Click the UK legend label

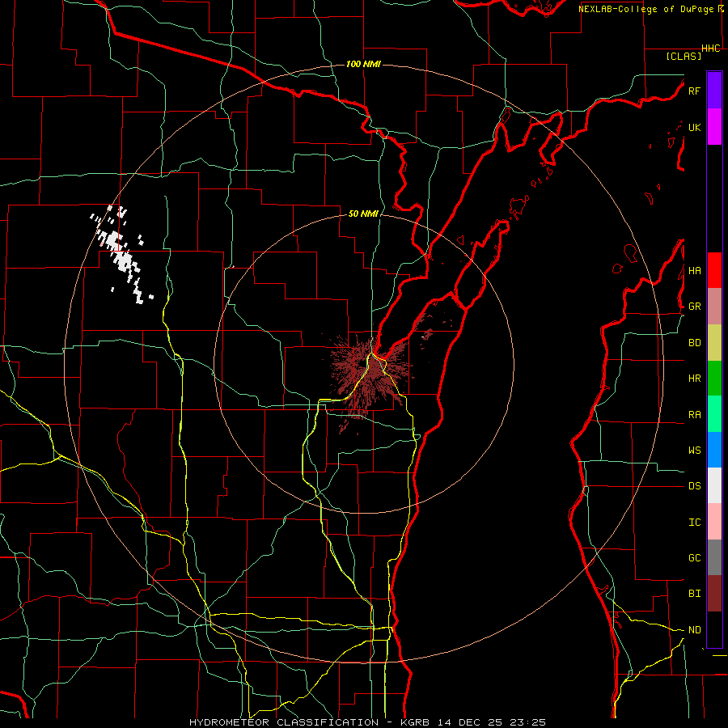(x=694, y=127)
